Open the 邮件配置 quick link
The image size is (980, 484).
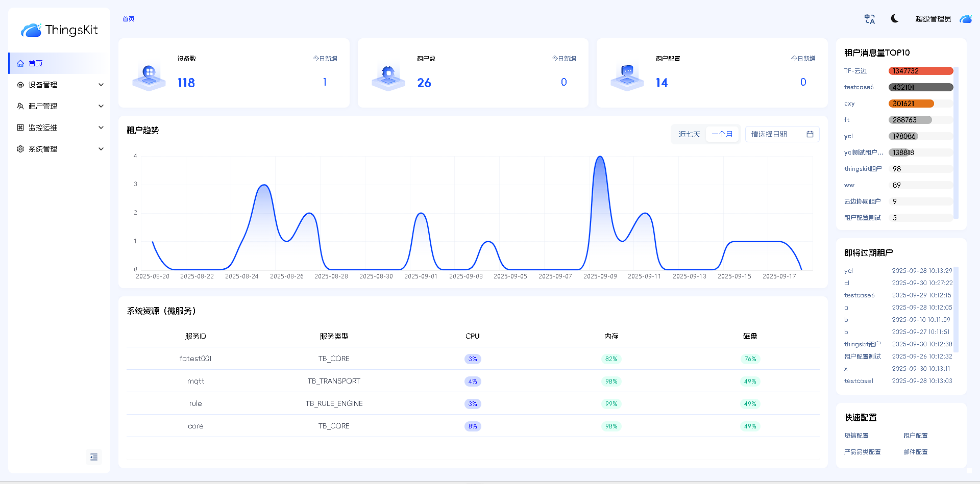click(x=915, y=452)
